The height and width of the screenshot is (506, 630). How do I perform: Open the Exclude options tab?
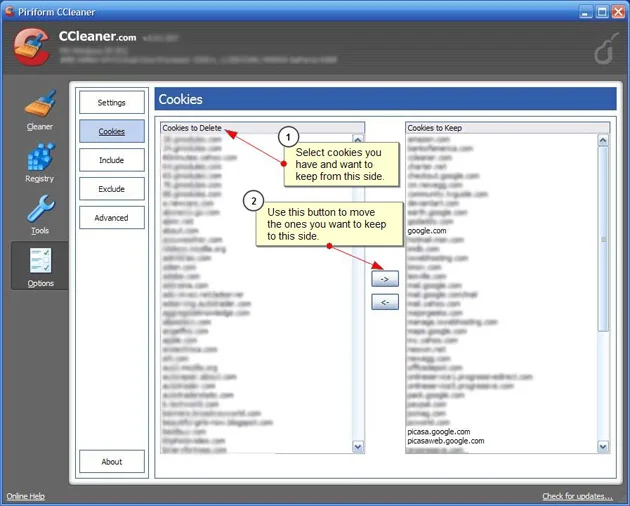point(112,189)
